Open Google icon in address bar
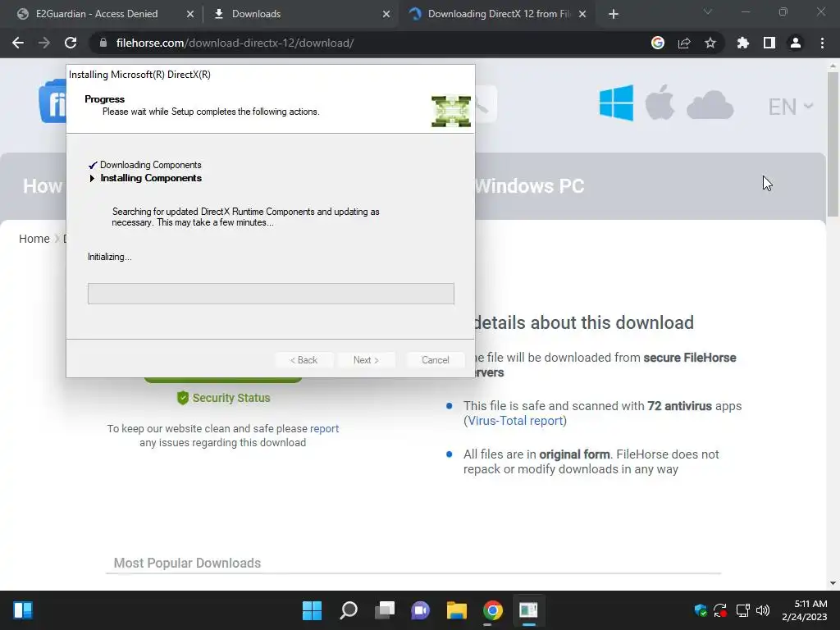 pyautogui.click(x=658, y=43)
